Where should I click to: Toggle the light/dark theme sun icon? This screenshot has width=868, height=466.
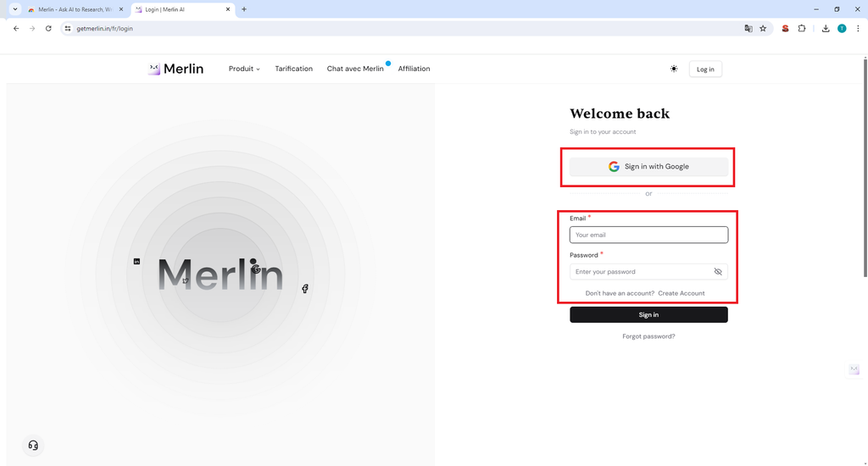[x=674, y=69]
